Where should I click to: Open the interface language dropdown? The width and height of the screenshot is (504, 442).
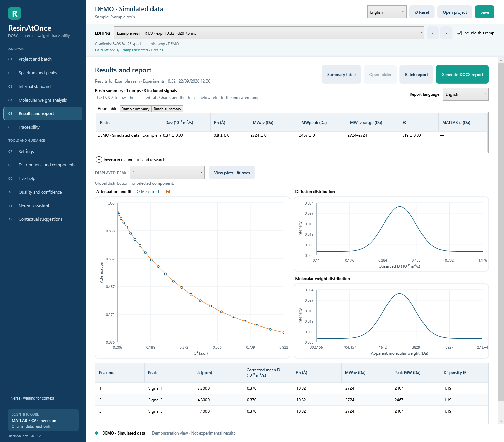[387, 12]
